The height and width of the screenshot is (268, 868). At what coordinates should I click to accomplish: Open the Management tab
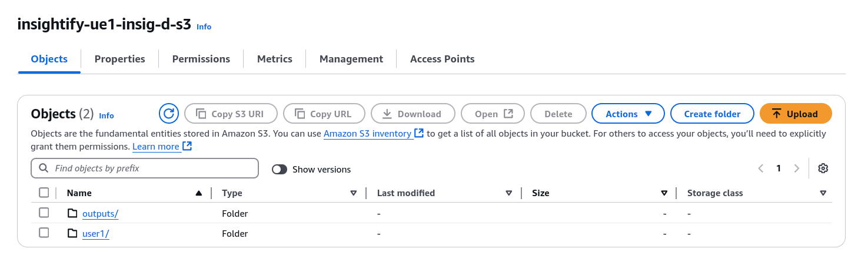tap(351, 59)
